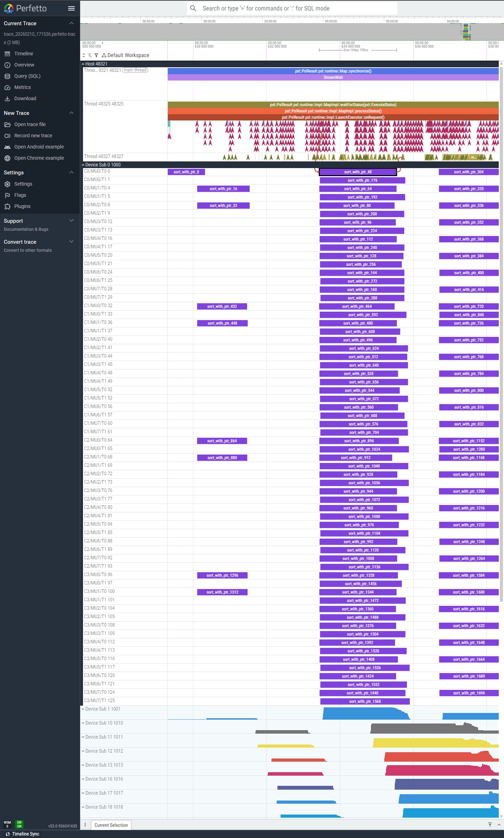This screenshot has width=504, height=838.
Task: Collapse the Device Sub 0 1000 group
Action: (x=83, y=165)
